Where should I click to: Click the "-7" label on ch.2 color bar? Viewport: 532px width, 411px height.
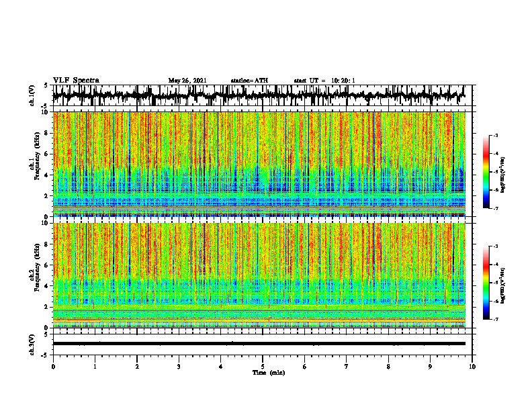tap(496, 320)
